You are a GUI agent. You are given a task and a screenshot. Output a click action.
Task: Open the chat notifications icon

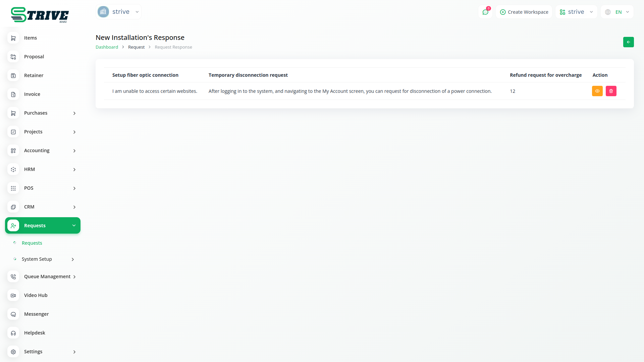pyautogui.click(x=485, y=12)
